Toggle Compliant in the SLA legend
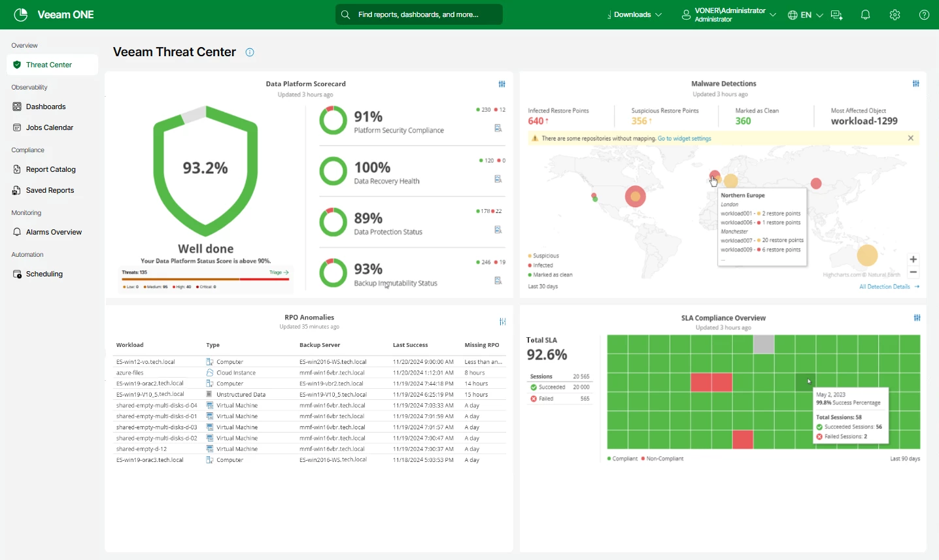Screen dimensions: 939x560 tap(623, 459)
